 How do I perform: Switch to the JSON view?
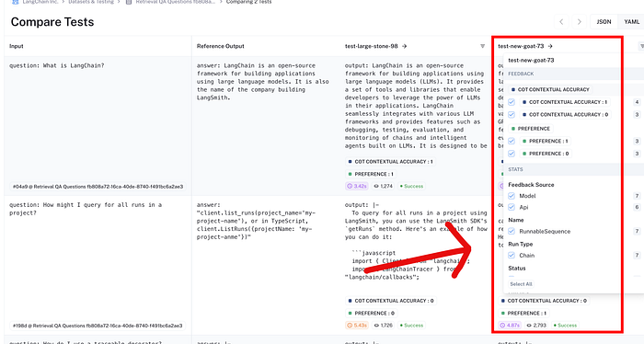click(x=604, y=22)
